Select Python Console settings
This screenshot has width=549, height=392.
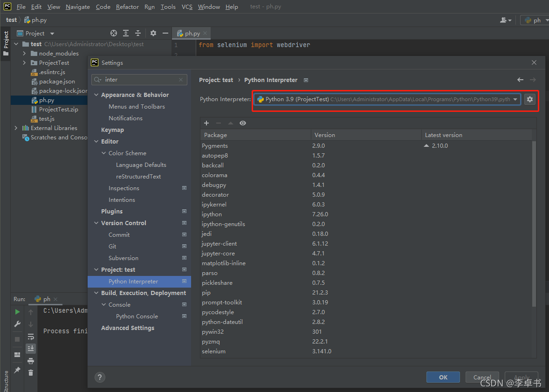click(x=137, y=316)
